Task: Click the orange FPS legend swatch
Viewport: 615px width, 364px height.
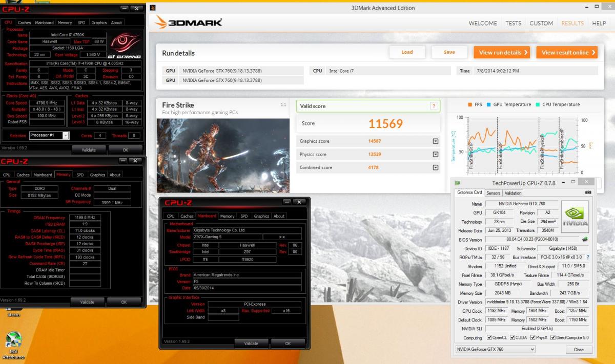Action: (x=469, y=104)
